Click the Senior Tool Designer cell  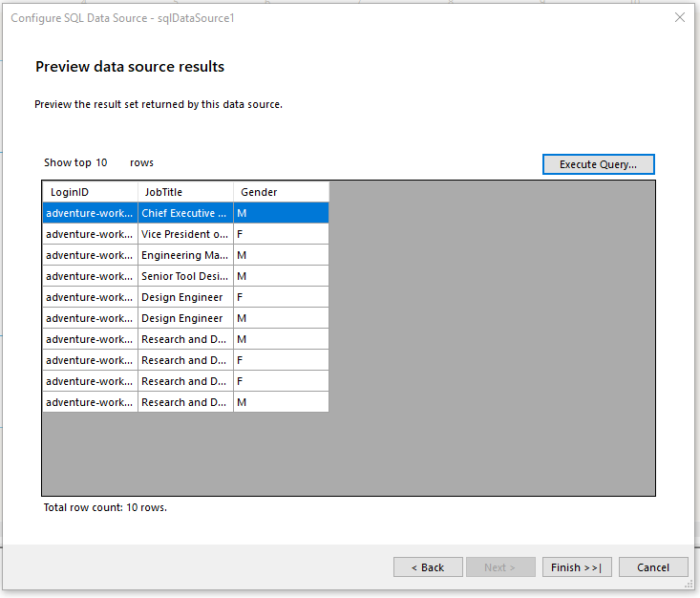point(185,276)
